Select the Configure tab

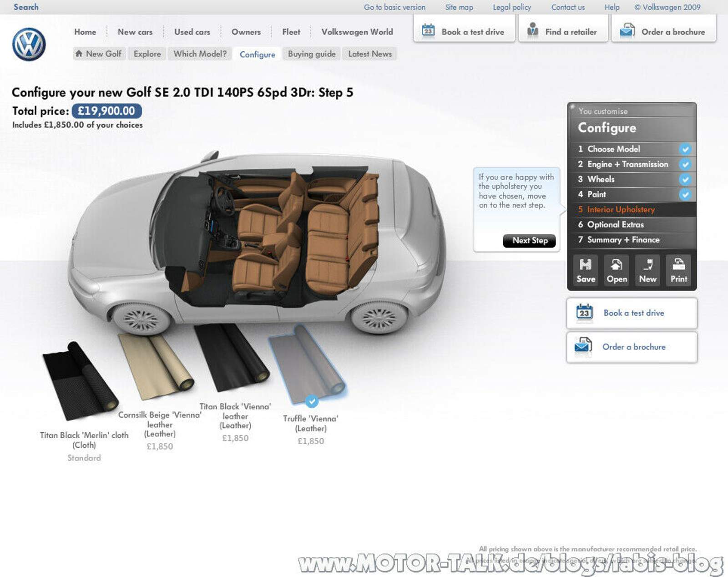point(258,54)
